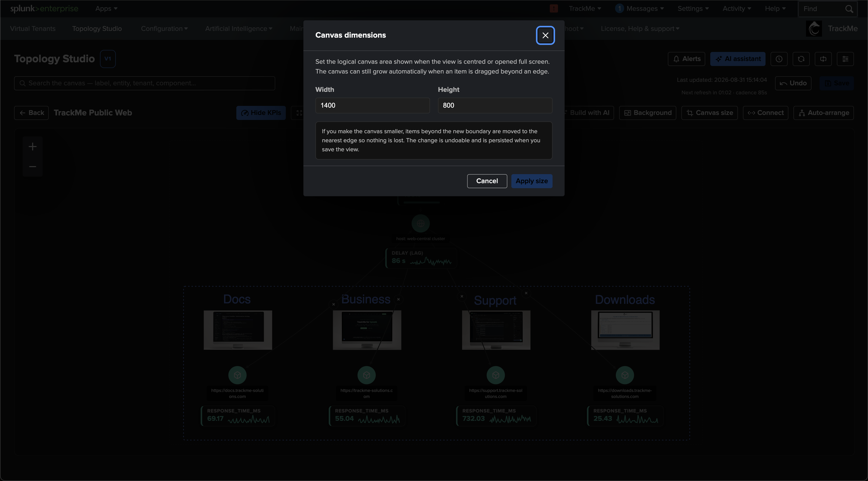Expand the Activity menu

click(x=737, y=9)
